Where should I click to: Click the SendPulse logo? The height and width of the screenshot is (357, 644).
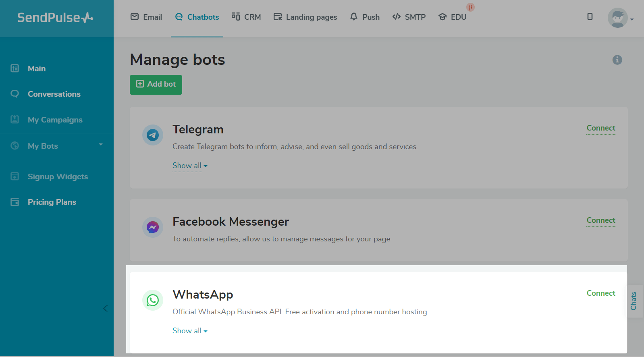tap(55, 18)
